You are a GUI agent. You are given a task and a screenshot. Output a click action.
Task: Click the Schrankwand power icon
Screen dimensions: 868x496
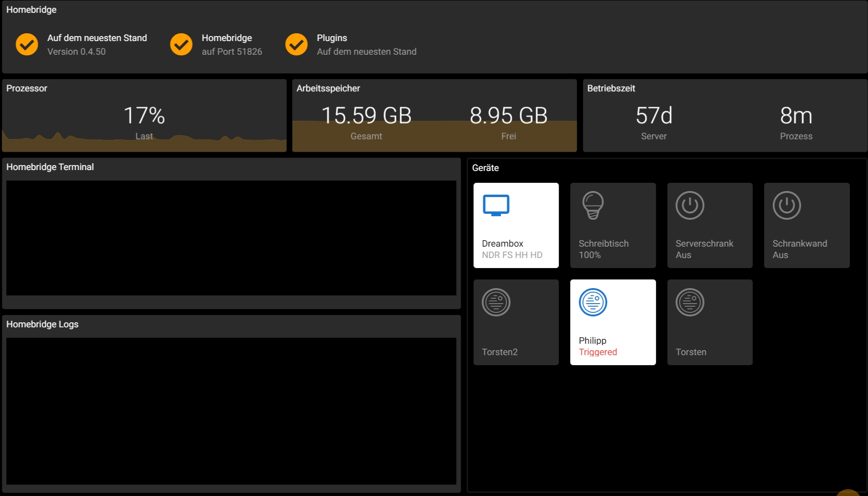point(786,205)
